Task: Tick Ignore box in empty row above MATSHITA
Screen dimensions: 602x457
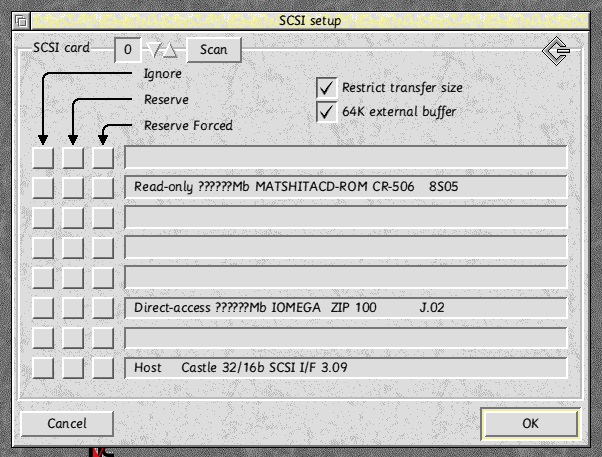Action: tap(43, 157)
